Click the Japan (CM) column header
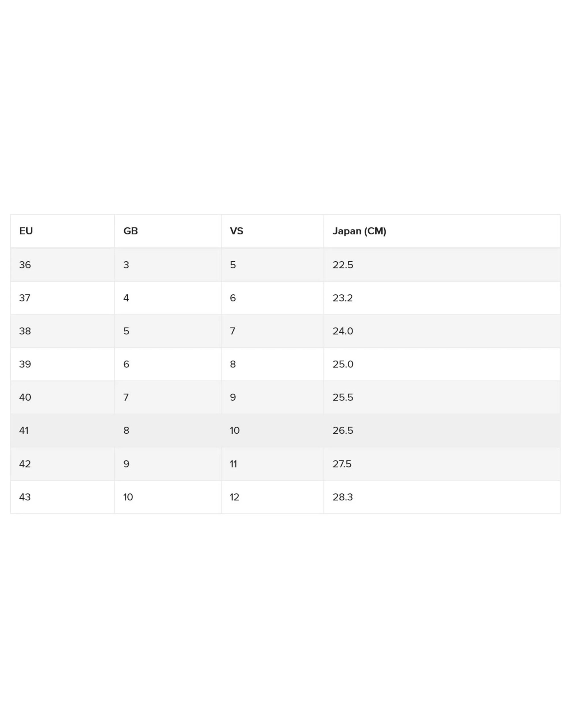Viewport: 563px width, 728px height. [442, 231]
